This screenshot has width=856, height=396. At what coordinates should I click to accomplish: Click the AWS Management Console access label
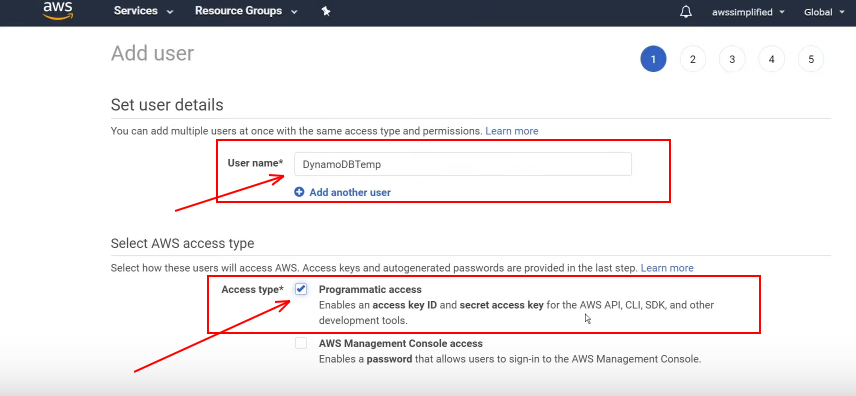click(401, 344)
